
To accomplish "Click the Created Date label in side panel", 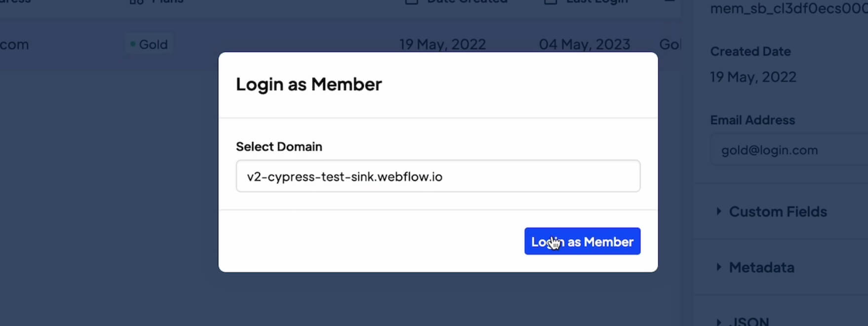I will click(750, 51).
